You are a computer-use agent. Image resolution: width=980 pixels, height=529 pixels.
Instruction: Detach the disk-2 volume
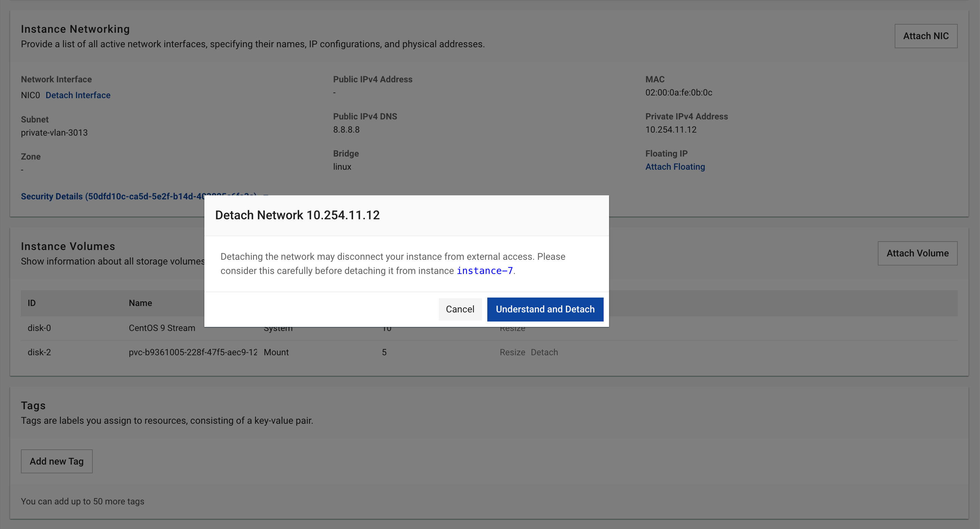pos(544,352)
